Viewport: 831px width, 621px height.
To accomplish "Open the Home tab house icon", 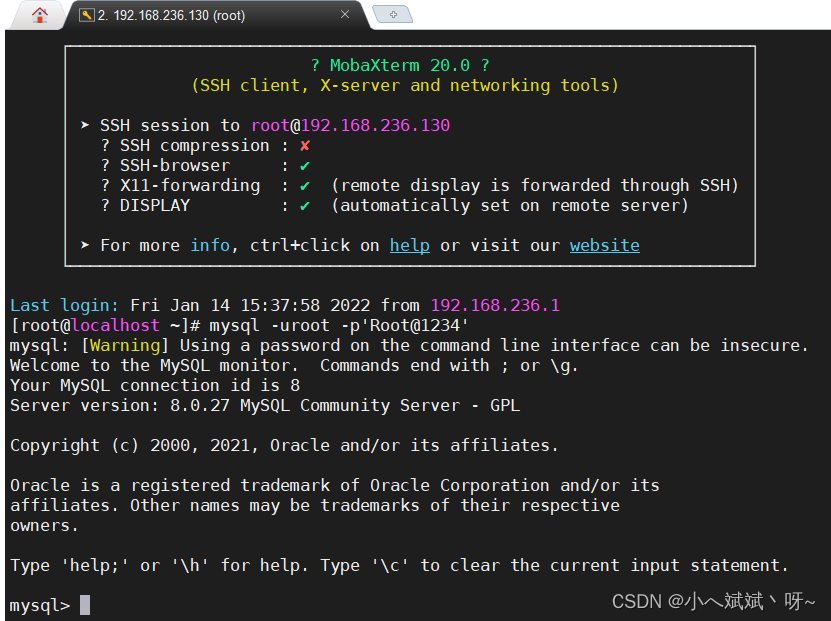I will (x=39, y=15).
